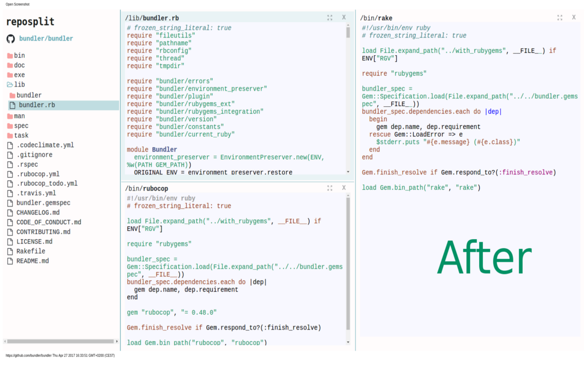Click the reposplit app title
588x368 pixels.
click(30, 22)
